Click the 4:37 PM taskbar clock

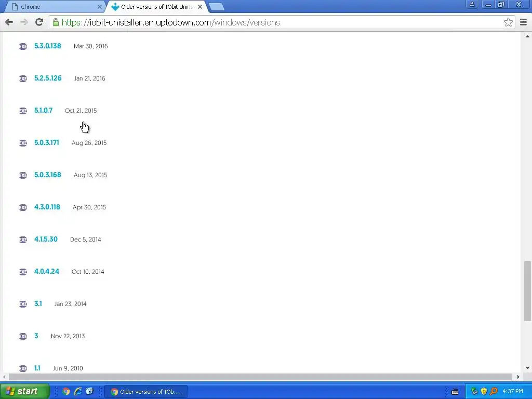(513, 392)
